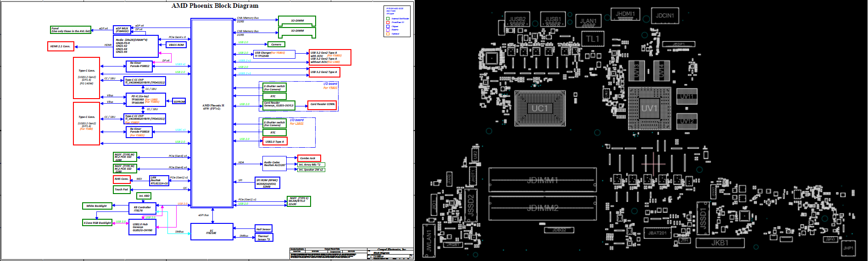Click the Combo Jack block

[x=309, y=158]
